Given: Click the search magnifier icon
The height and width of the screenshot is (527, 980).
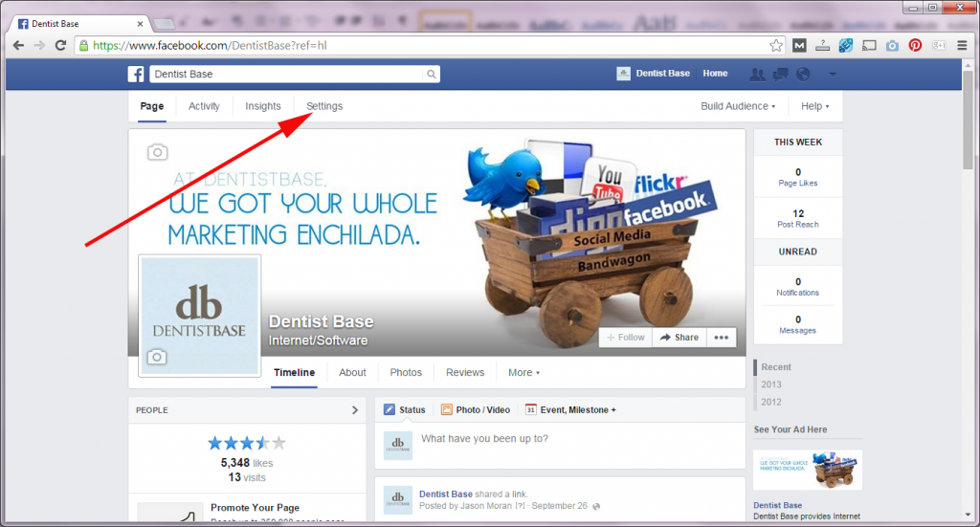Looking at the screenshot, I should coord(432,74).
